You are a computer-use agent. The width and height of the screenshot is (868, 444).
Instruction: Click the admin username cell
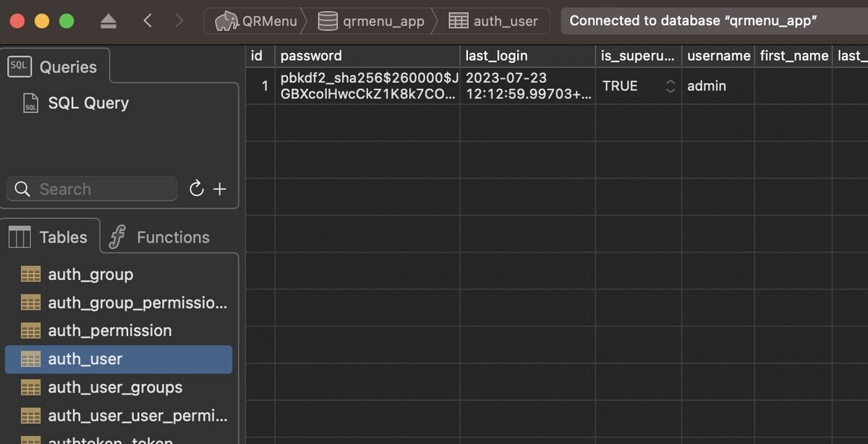pos(706,86)
